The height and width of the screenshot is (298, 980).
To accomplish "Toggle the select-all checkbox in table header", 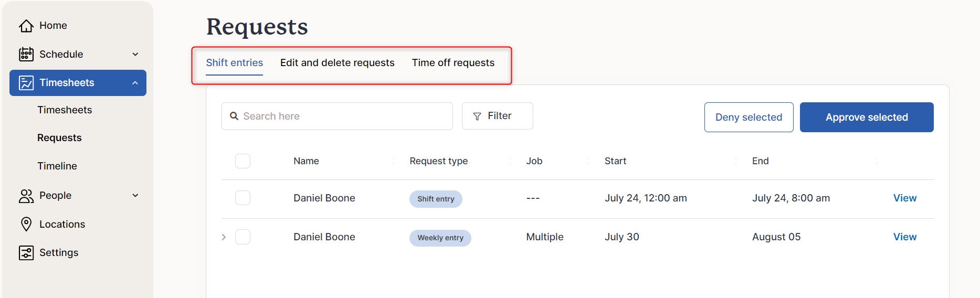I will tap(243, 161).
